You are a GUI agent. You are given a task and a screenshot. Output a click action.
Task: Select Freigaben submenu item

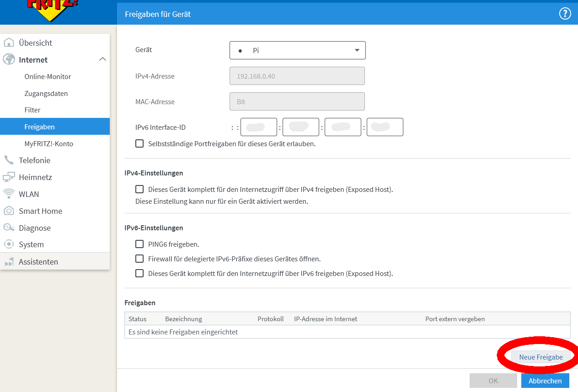point(55,127)
